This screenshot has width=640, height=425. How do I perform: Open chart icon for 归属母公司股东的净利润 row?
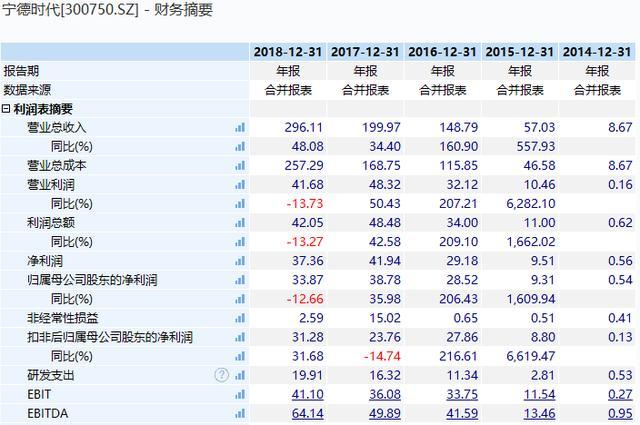click(240, 280)
